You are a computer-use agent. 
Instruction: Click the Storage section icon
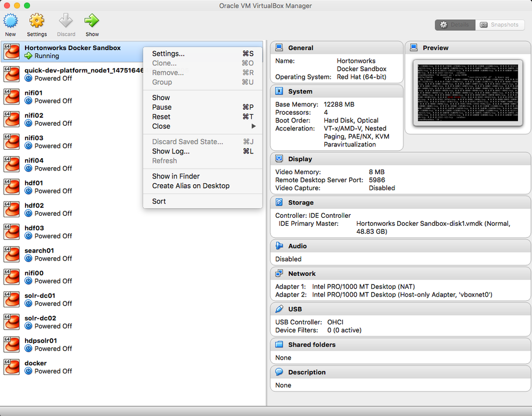click(278, 202)
